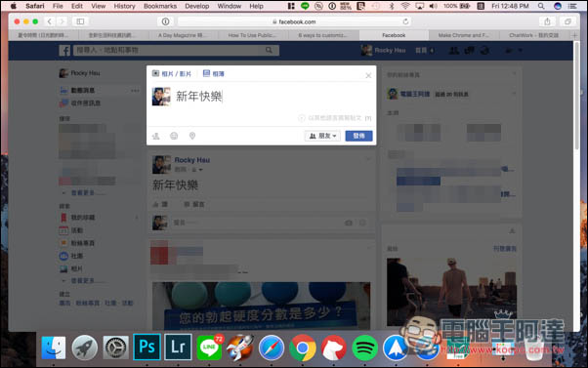Switch to the 6 ways to customiz tab
Viewport: 588px width, 368px height.
coord(324,35)
